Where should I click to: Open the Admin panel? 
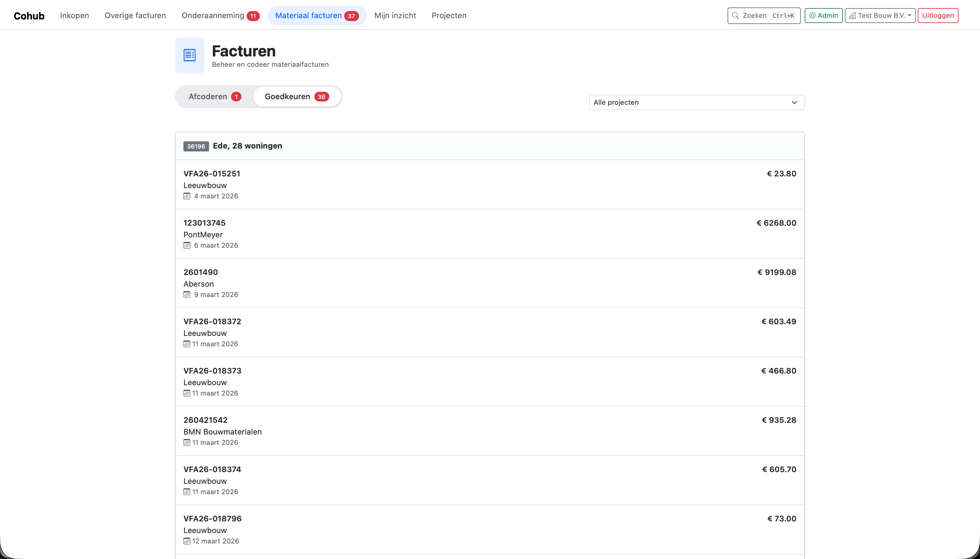pyautogui.click(x=823, y=15)
